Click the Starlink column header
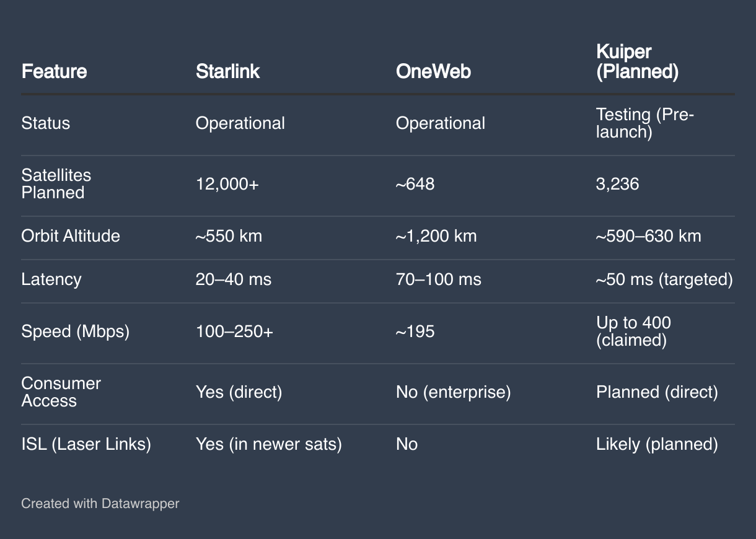The width and height of the screenshot is (756, 539). (x=227, y=71)
